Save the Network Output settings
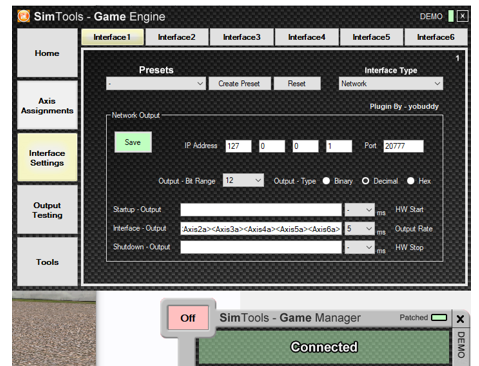This screenshot has height=366, width=479. coord(133,142)
